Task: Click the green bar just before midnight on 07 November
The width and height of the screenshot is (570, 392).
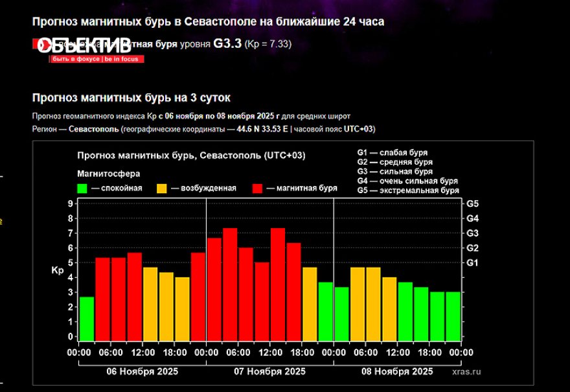Action: 325,311
